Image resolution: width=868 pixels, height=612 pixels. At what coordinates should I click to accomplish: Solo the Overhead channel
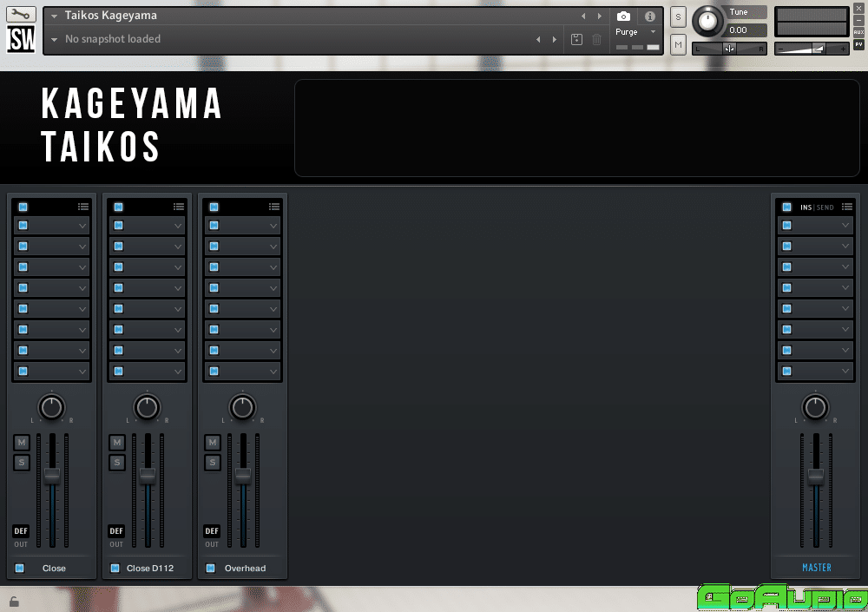click(213, 462)
